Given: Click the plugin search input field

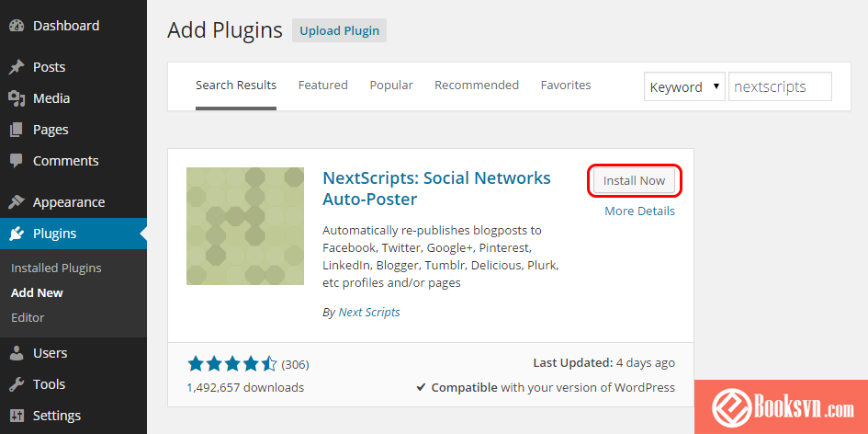Looking at the screenshot, I should 780,87.
